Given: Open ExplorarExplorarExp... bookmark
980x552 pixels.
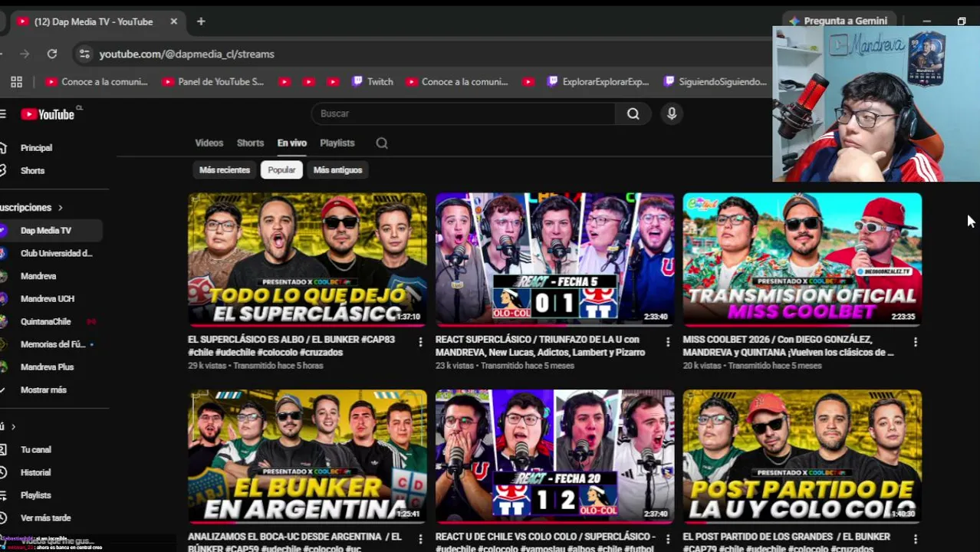Looking at the screenshot, I should pyautogui.click(x=598, y=81).
